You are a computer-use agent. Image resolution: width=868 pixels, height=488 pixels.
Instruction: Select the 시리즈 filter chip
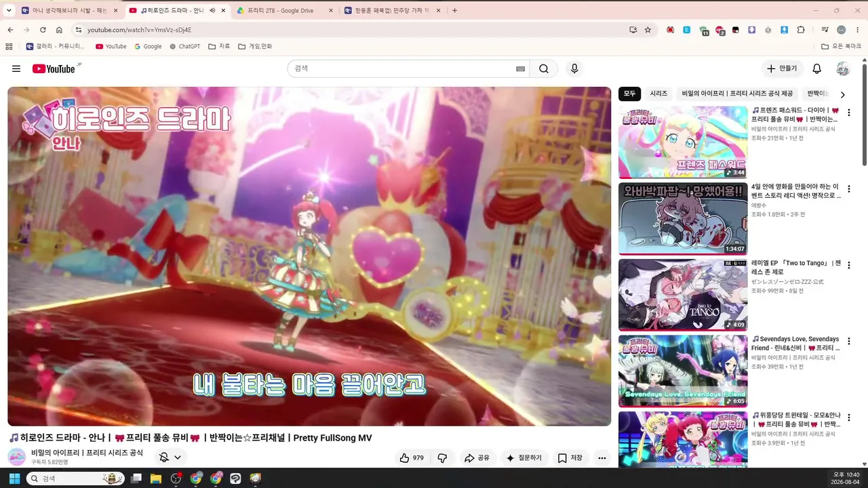tap(658, 94)
